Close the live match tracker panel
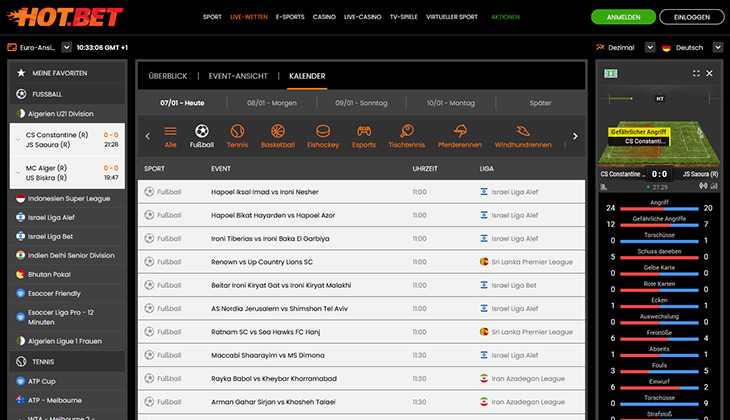The width and height of the screenshot is (730, 420). tap(709, 73)
